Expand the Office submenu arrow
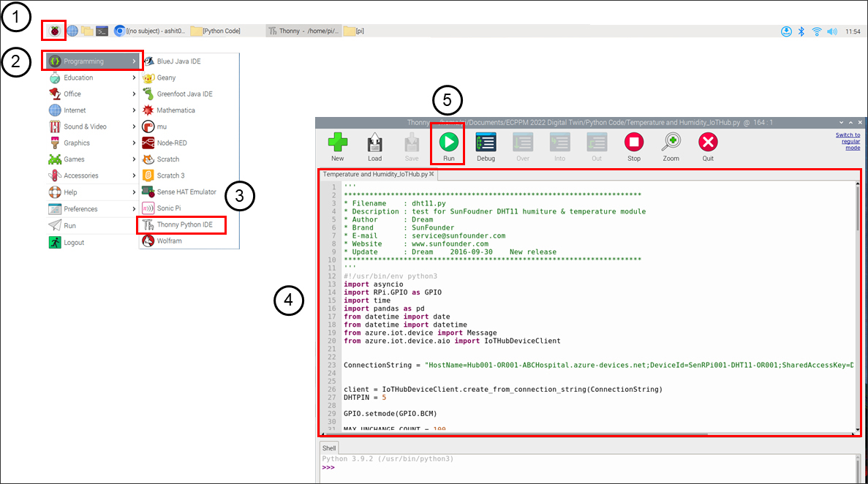The height and width of the screenshot is (484, 868). [134, 94]
